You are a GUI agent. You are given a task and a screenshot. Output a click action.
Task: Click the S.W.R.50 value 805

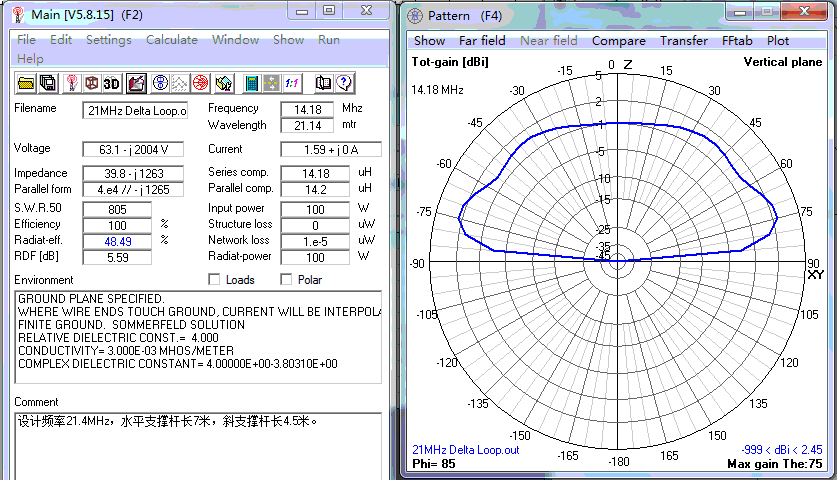pos(117,209)
